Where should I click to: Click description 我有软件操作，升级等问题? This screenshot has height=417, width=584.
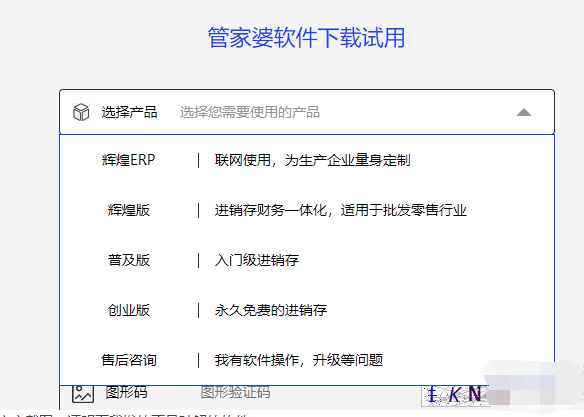click(x=299, y=360)
